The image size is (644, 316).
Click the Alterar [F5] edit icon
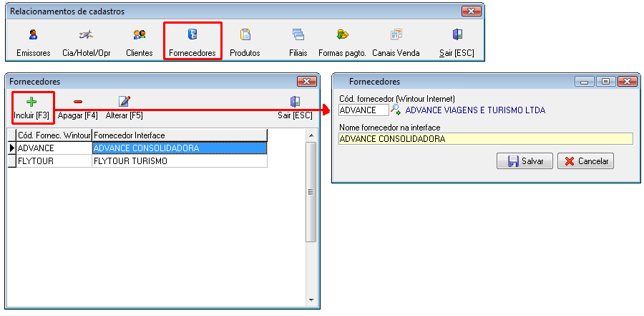pyautogui.click(x=124, y=101)
